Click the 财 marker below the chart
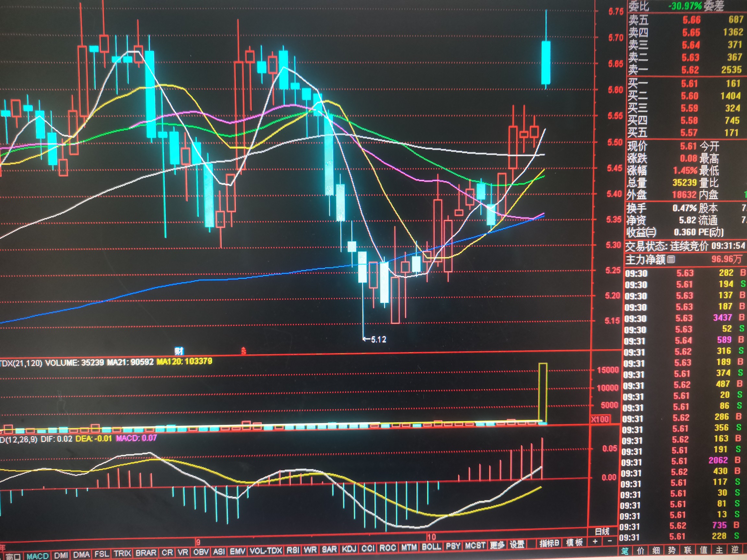 179,351
